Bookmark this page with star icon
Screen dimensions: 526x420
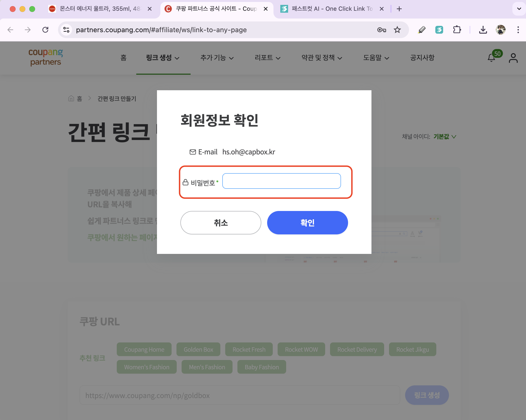397,30
